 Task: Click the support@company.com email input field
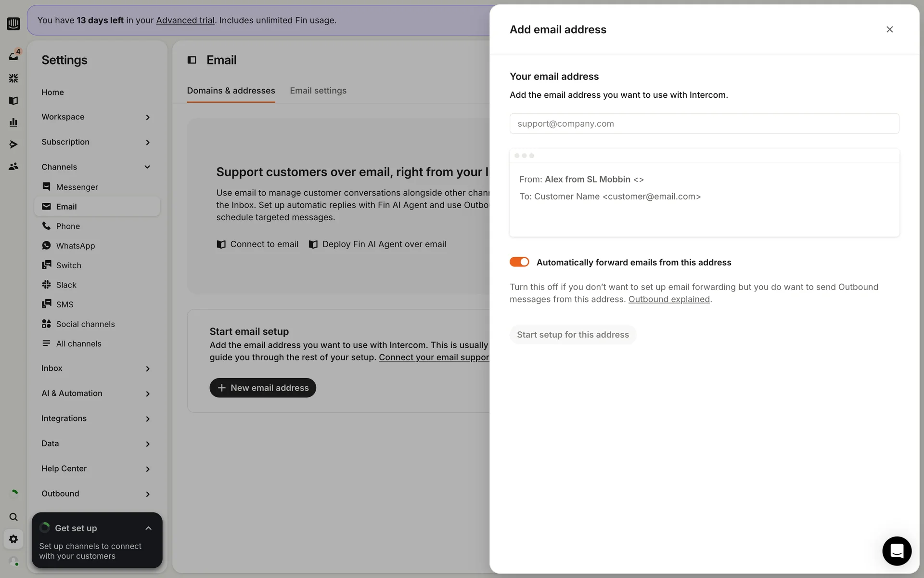point(704,124)
